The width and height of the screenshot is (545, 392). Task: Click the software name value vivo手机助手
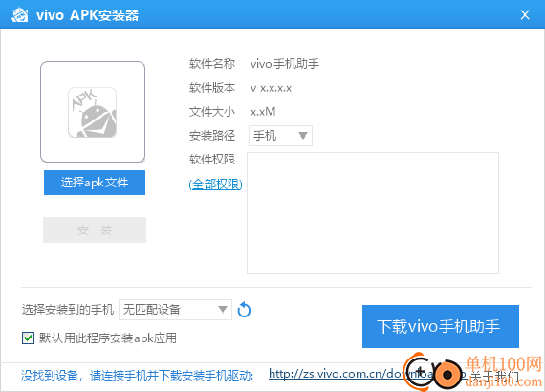(285, 64)
